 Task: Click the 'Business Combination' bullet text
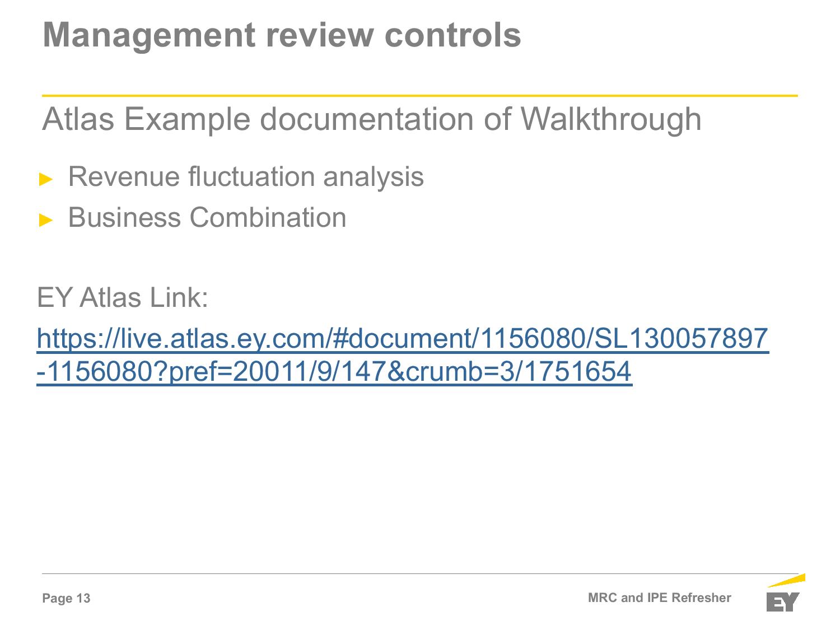[207, 217]
